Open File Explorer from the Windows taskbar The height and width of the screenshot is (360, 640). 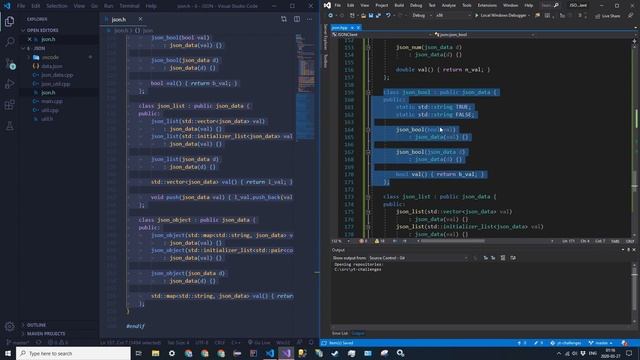[156, 353]
